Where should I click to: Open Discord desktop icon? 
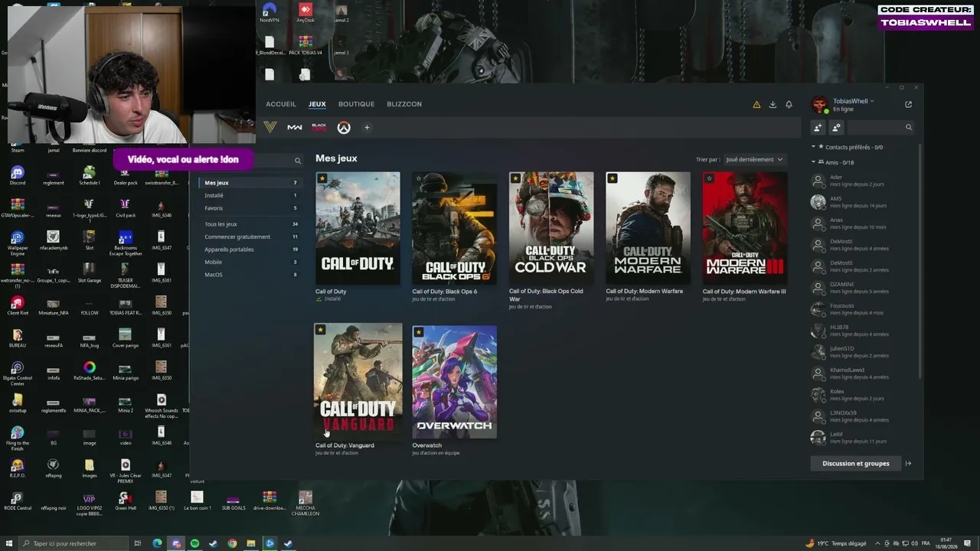pos(18,175)
